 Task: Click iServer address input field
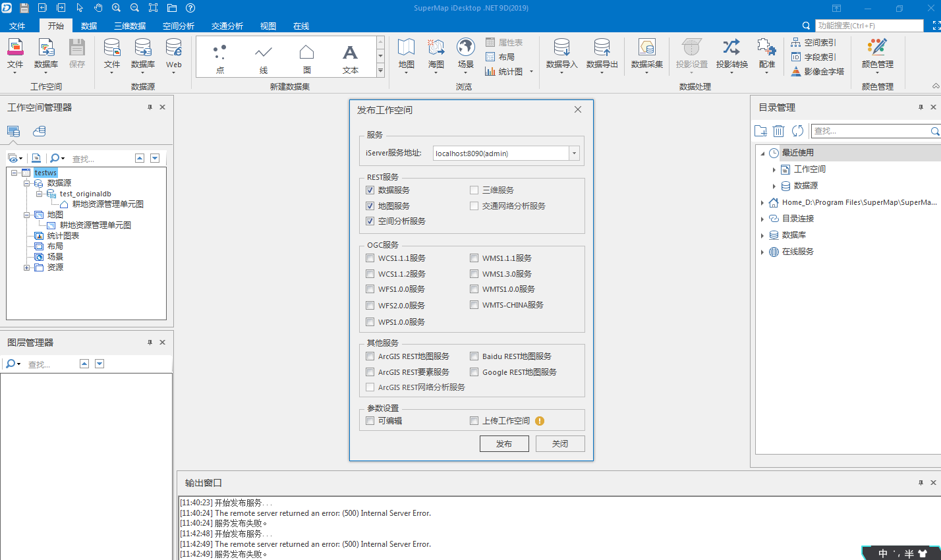coord(501,153)
